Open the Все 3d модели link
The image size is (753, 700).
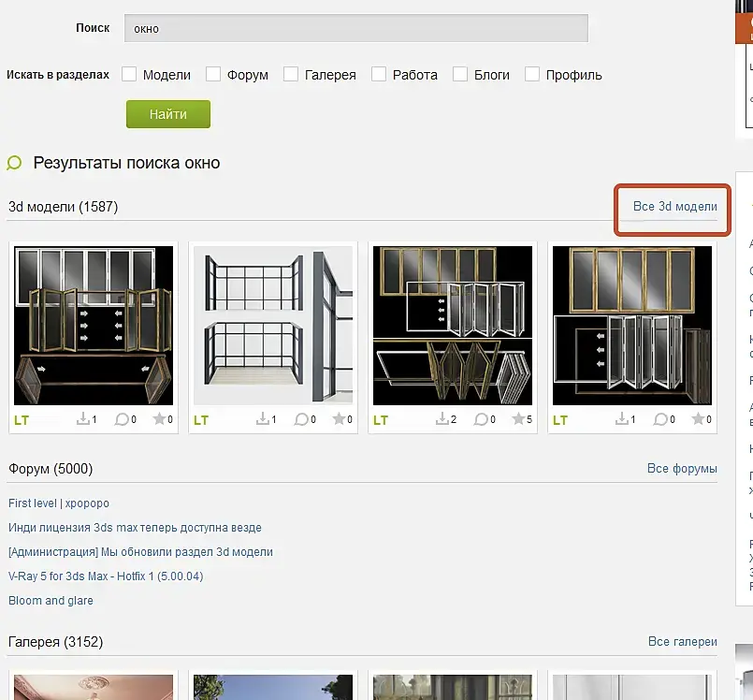(674, 207)
